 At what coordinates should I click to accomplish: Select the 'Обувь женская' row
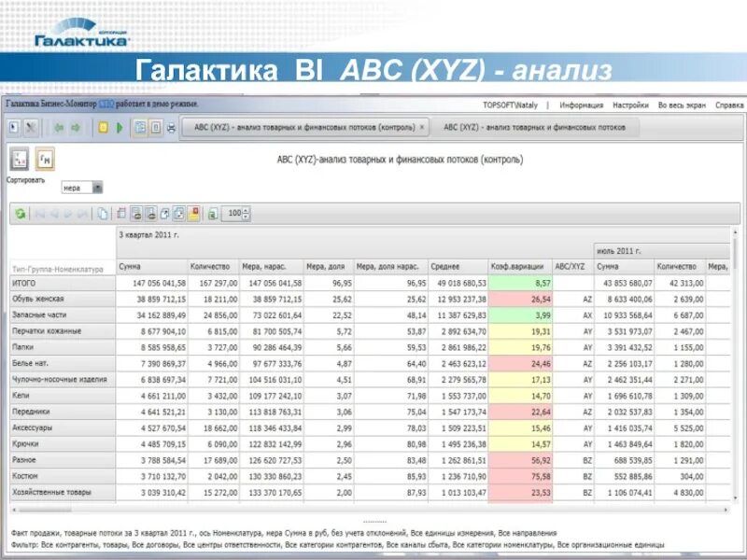(x=63, y=299)
